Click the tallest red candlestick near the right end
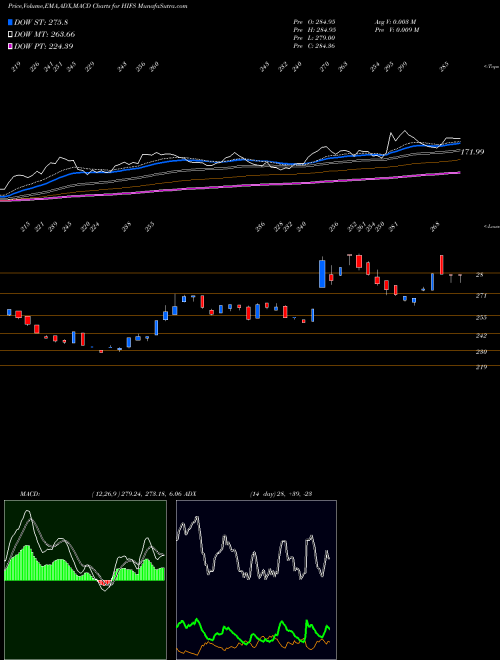This screenshot has width=500, height=660. (x=441, y=265)
